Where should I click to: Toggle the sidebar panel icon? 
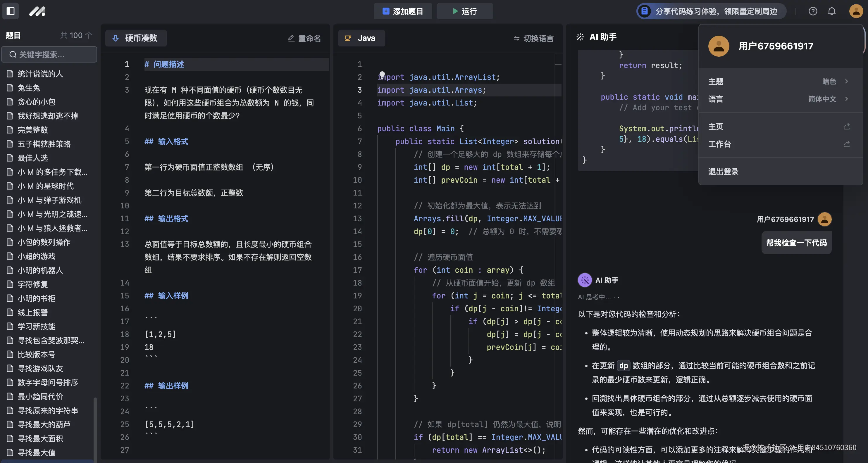coord(11,11)
